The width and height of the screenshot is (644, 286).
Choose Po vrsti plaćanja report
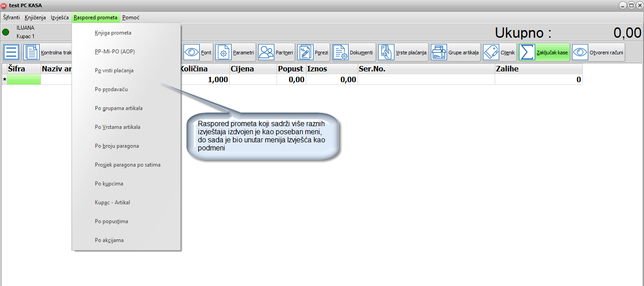pos(114,70)
